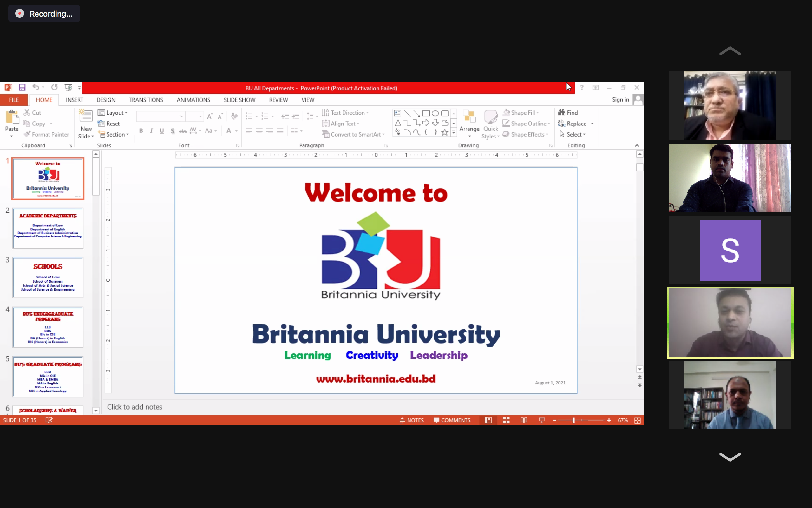Click the Save icon in quick access toolbar
Image resolution: width=812 pixels, height=508 pixels.
click(22, 88)
